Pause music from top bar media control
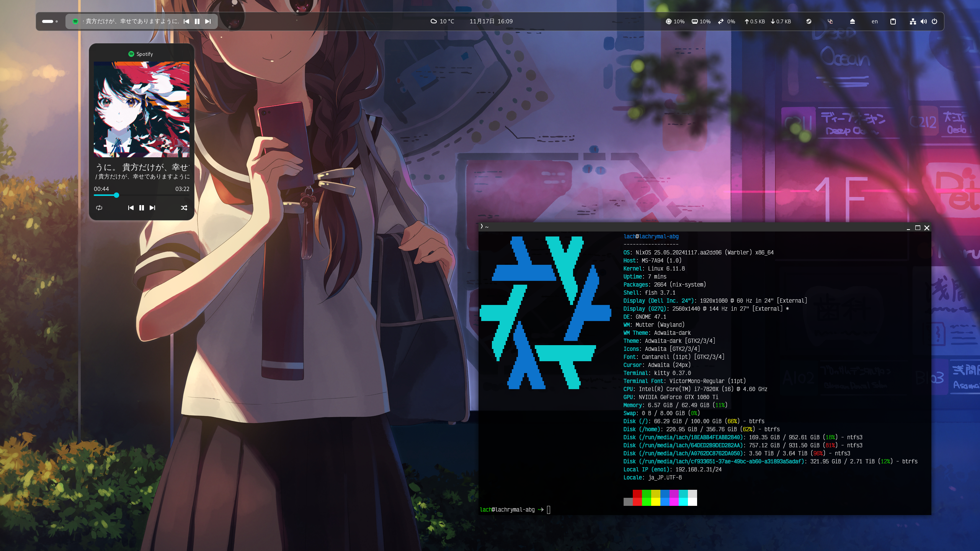980x551 pixels. coord(197,21)
